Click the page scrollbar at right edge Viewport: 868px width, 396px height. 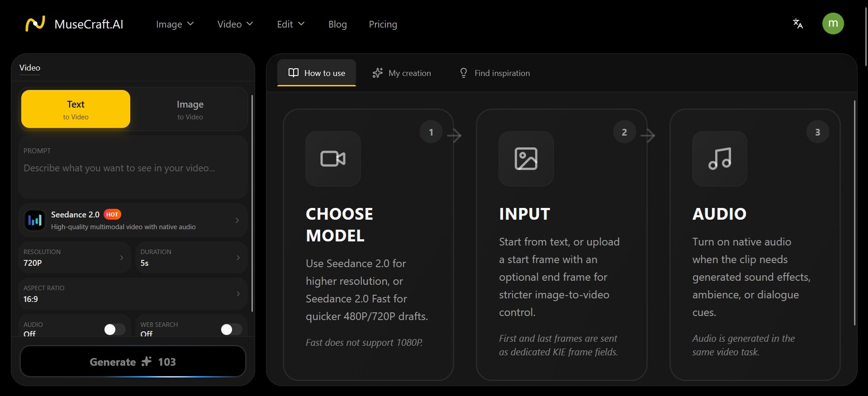pos(866,36)
